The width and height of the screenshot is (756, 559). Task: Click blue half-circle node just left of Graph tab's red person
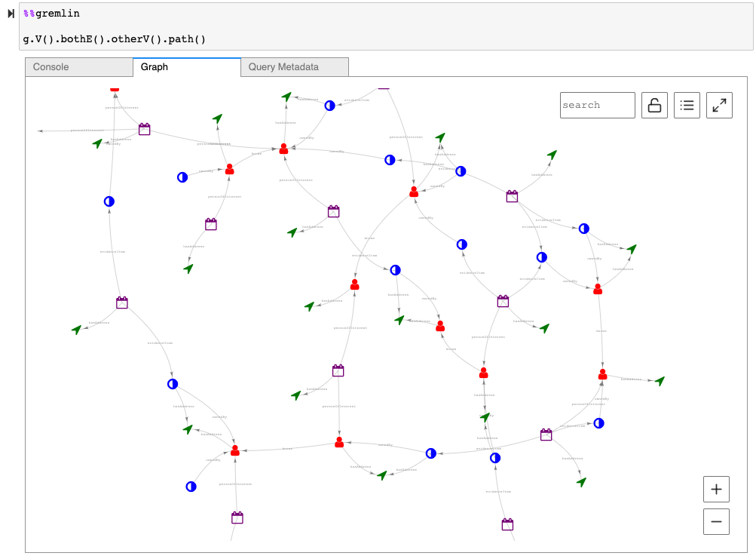pyautogui.click(x=182, y=177)
